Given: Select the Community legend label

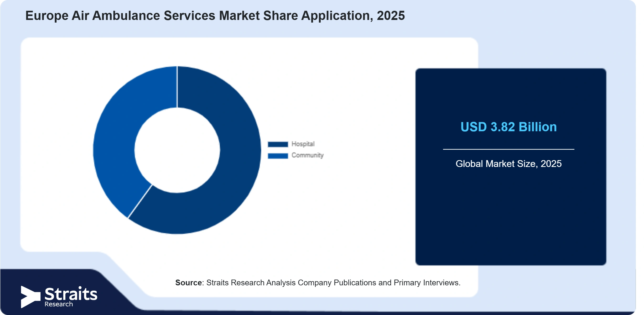Looking at the screenshot, I should 308,155.
